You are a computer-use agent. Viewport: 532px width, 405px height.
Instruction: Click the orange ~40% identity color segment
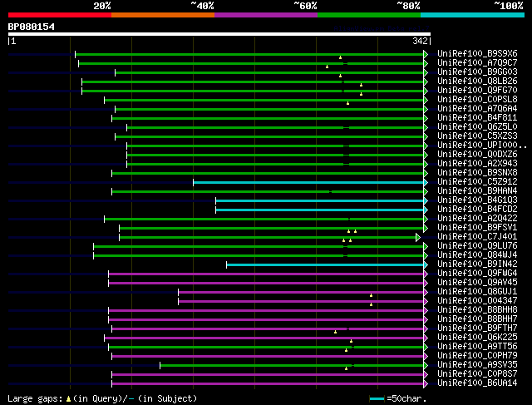163,15
